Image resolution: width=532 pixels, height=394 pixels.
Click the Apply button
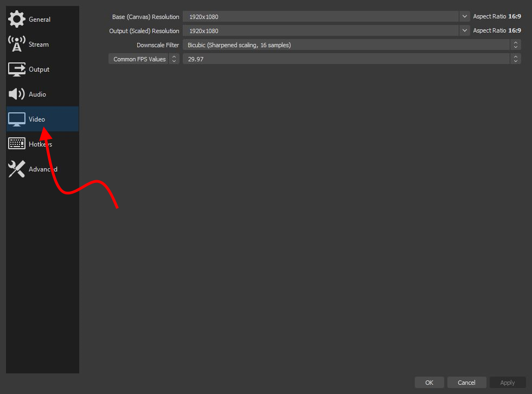[x=508, y=383]
